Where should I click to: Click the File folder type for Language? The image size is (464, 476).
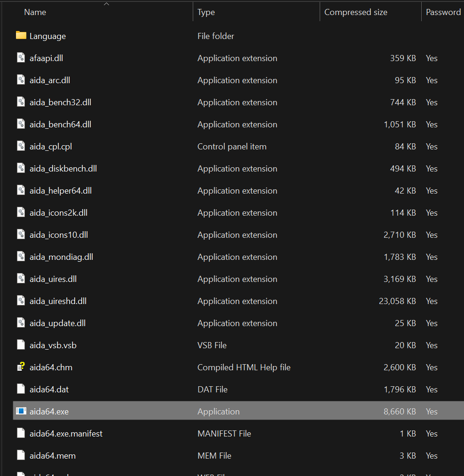pyautogui.click(x=216, y=36)
